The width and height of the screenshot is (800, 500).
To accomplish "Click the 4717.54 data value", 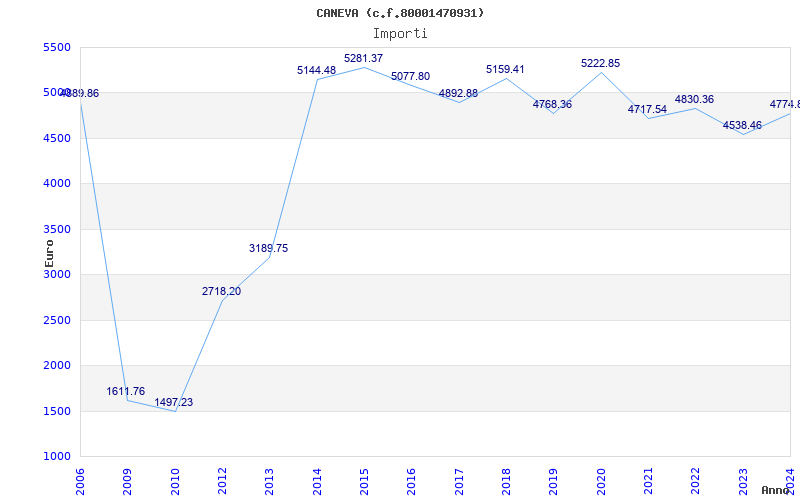I will (647, 110).
